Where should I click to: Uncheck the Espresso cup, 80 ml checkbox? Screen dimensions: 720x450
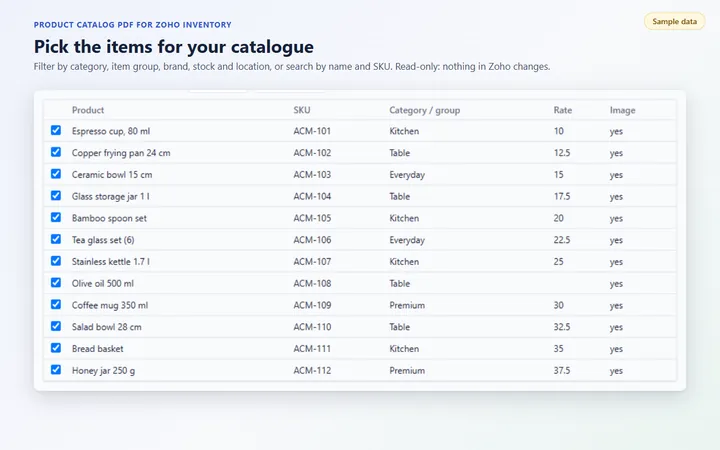(x=56, y=130)
